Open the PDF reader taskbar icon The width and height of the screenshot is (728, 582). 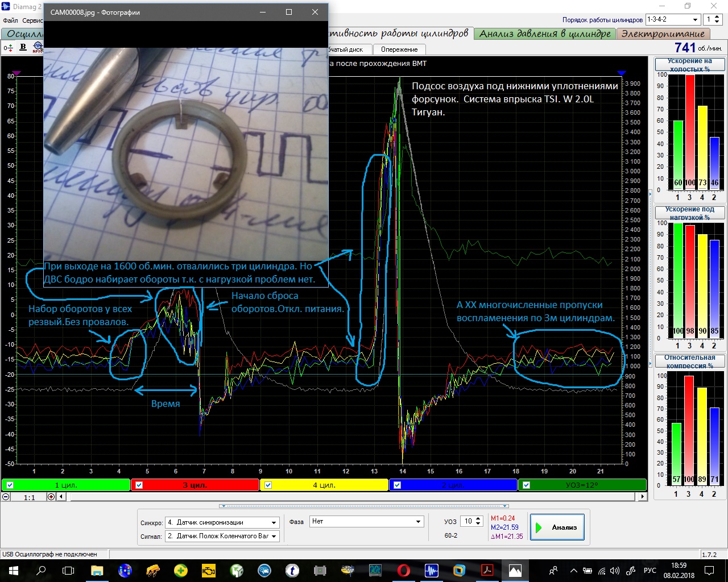pos(487,571)
